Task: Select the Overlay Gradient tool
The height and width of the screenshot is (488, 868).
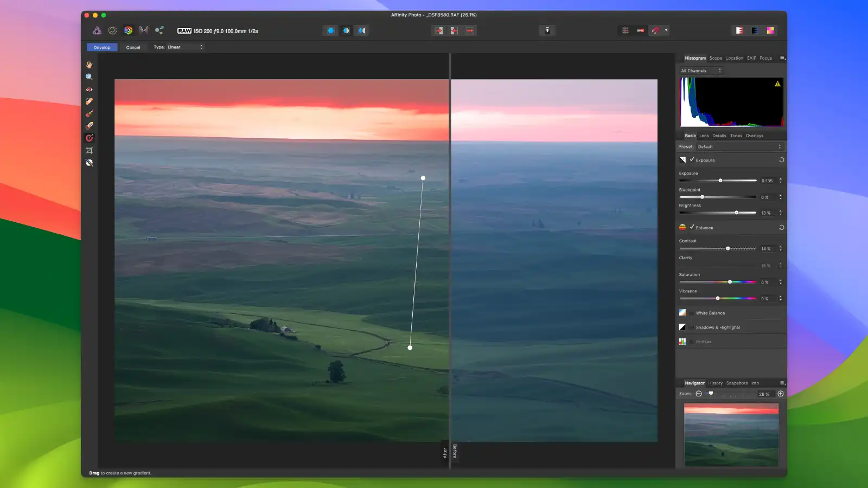Action: click(x=89, y=137)
